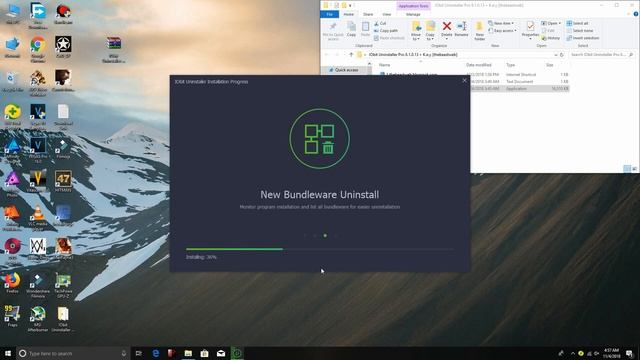Close the IObit Uninstaller installation dialog
The height and width of the screenshot is (360, 640).
pyautogui.click(x=464, y=81)
